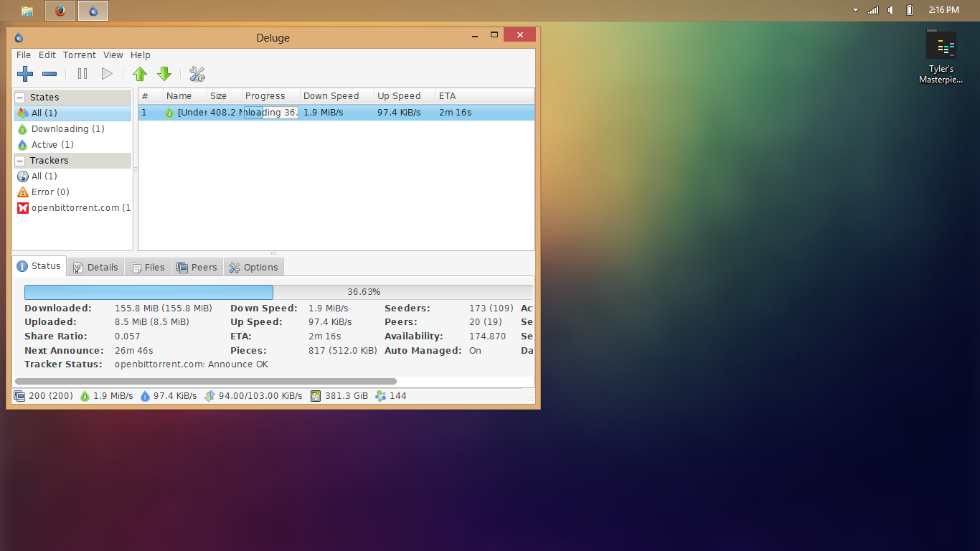This screenshot has width=980, height=551.
Task: Click status bar 200 (200) connections
Action: (51, 396)
